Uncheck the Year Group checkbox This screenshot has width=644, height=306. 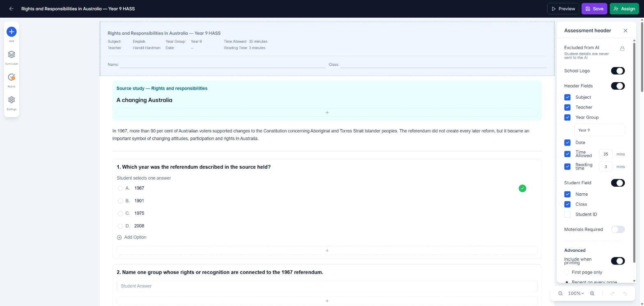pyautogui.click(x=567, y=117)
